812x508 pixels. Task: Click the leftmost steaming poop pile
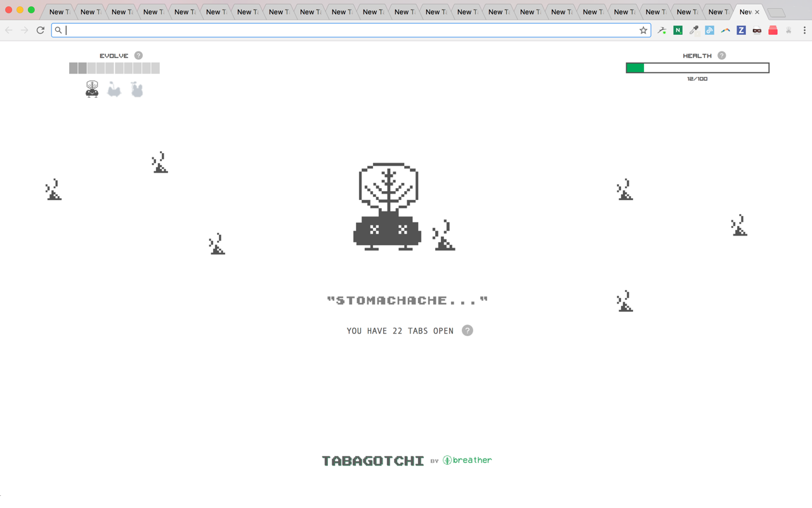coord(53,190)
